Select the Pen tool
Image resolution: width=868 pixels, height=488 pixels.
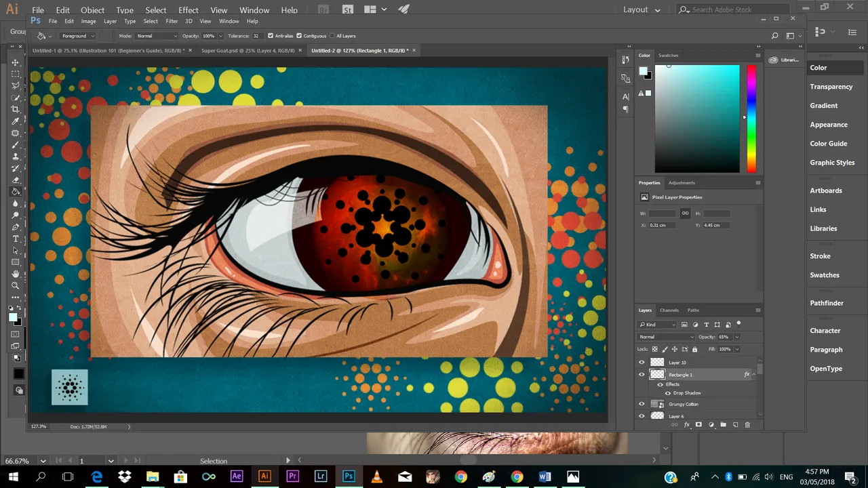15,226
